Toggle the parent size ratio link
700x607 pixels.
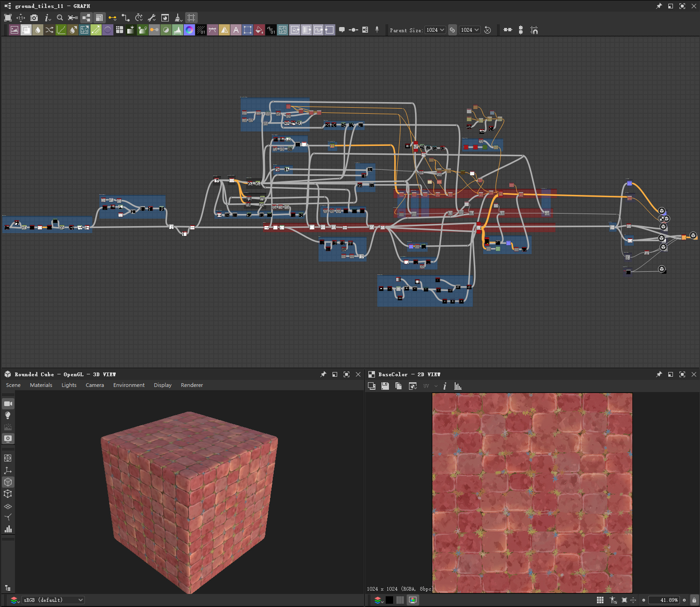(452, 30)
